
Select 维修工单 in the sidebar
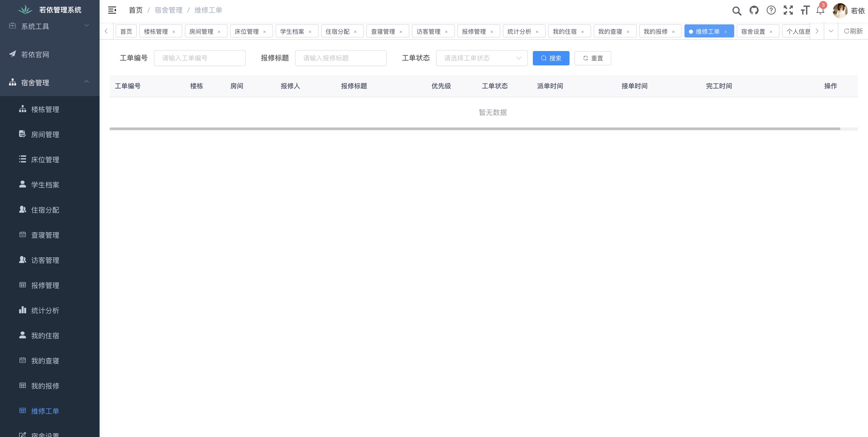pos(50,411)
